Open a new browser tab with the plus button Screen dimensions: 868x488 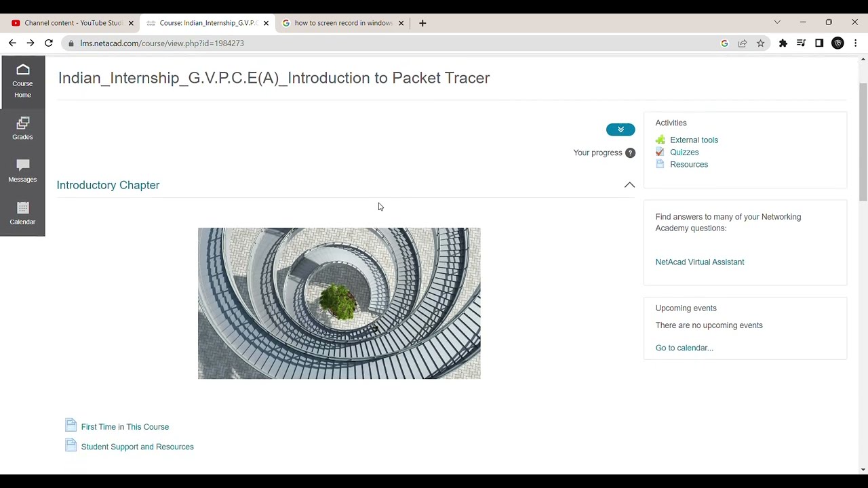[x=422, y=23]
